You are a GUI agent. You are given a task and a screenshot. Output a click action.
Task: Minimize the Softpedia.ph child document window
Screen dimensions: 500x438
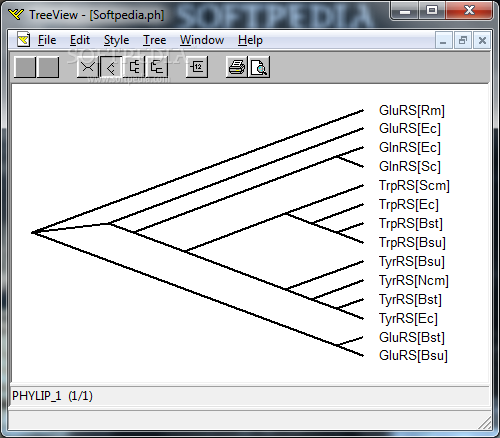(443, 41)
